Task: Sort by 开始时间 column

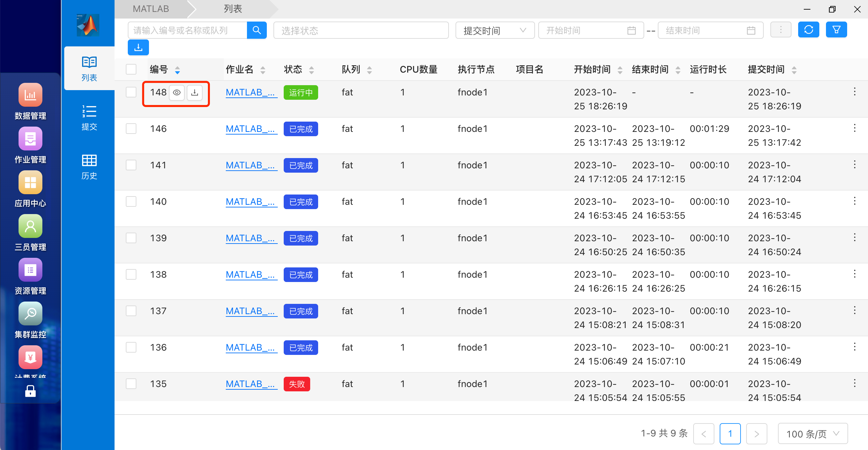Action: [x=620, y=70]
